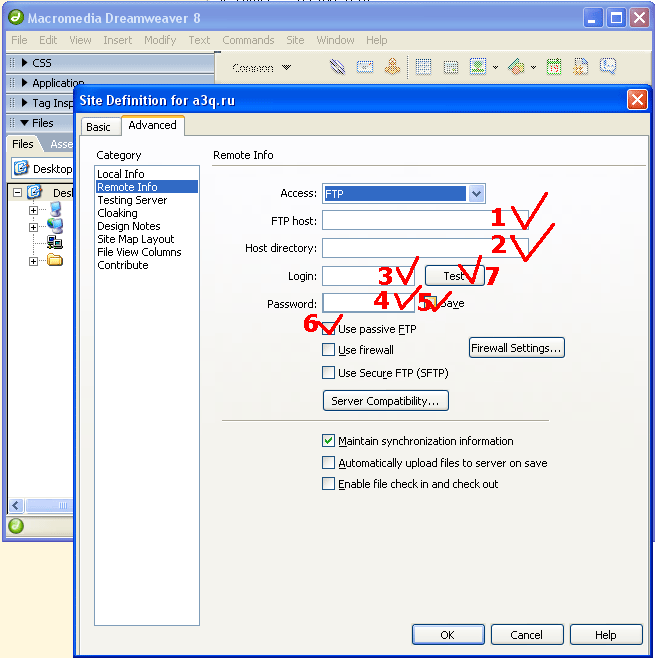
Task: Click the Date calendar icon in the Insert bar
Action: 554,67
